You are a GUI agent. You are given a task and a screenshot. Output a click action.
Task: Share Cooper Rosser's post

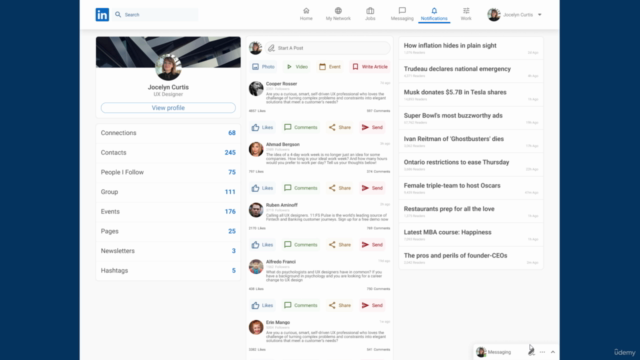coord(340,127)
